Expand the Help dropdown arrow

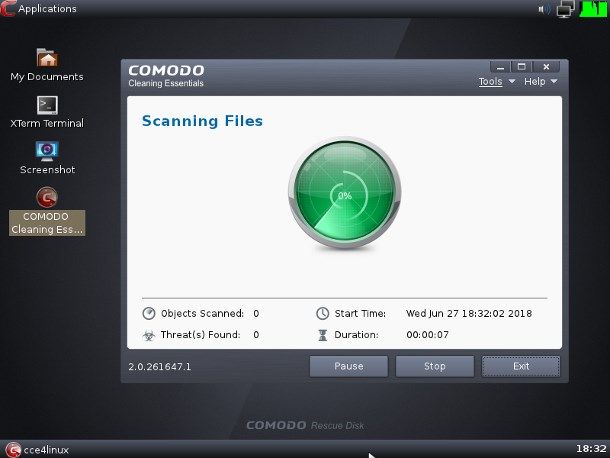pyautogui.click(x=554, y=81)
